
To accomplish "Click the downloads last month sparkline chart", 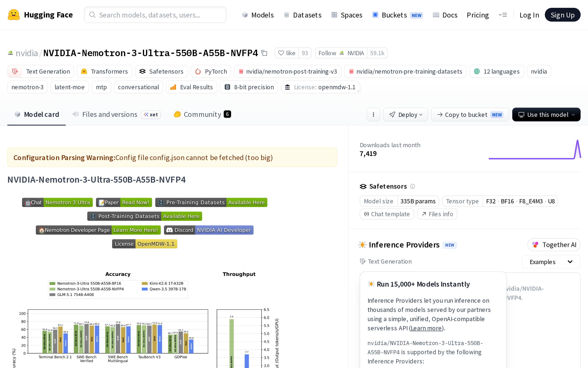I will tap(535, 149).
